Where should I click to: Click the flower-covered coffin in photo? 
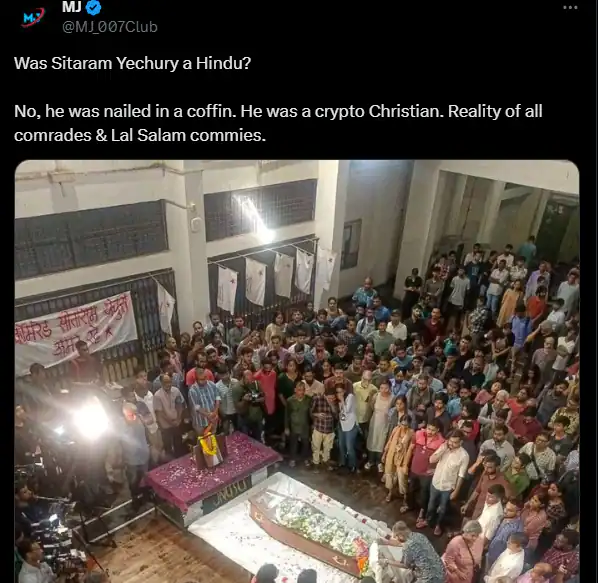point(309,528)
